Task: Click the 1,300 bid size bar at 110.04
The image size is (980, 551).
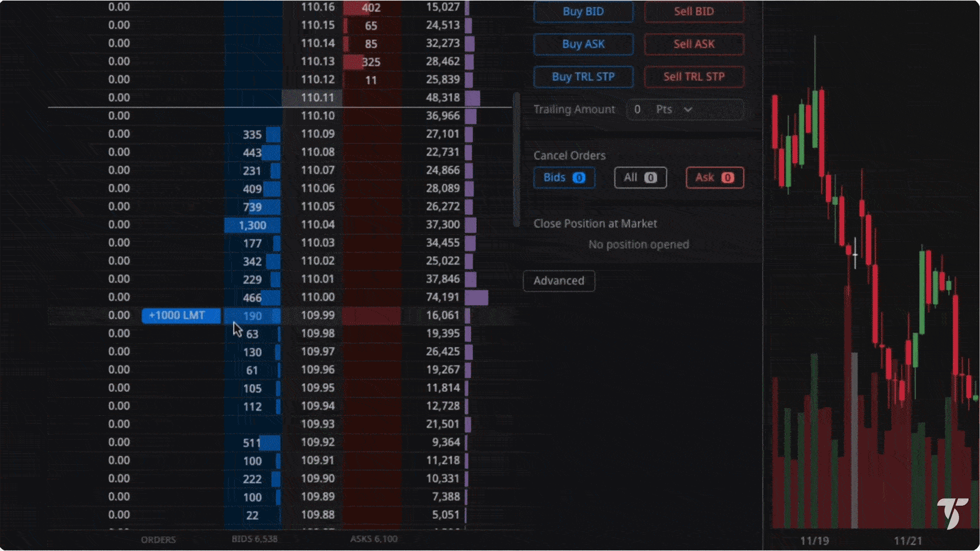Action: click(252, 225)
